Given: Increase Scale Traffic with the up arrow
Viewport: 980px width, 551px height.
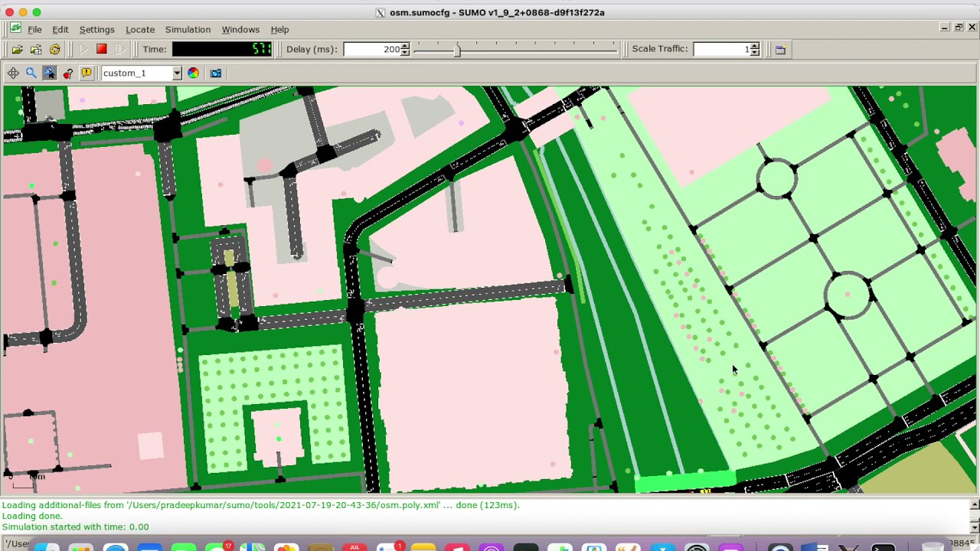Looking at the screenshot, I should (755, 46).
